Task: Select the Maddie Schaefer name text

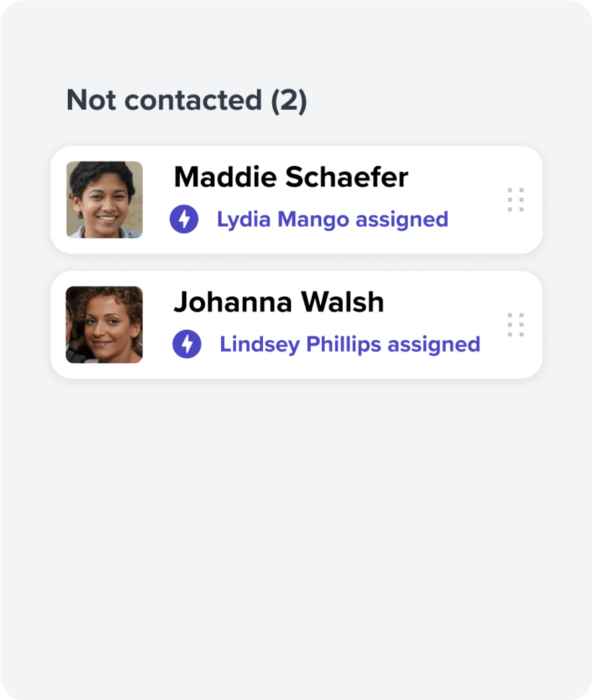Action: tap(291, 177)
